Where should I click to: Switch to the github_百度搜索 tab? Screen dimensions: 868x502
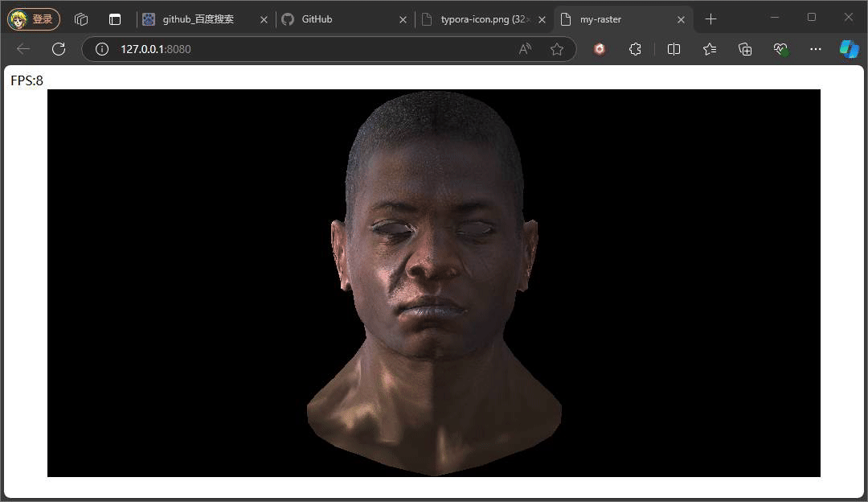tap(198, 19)
